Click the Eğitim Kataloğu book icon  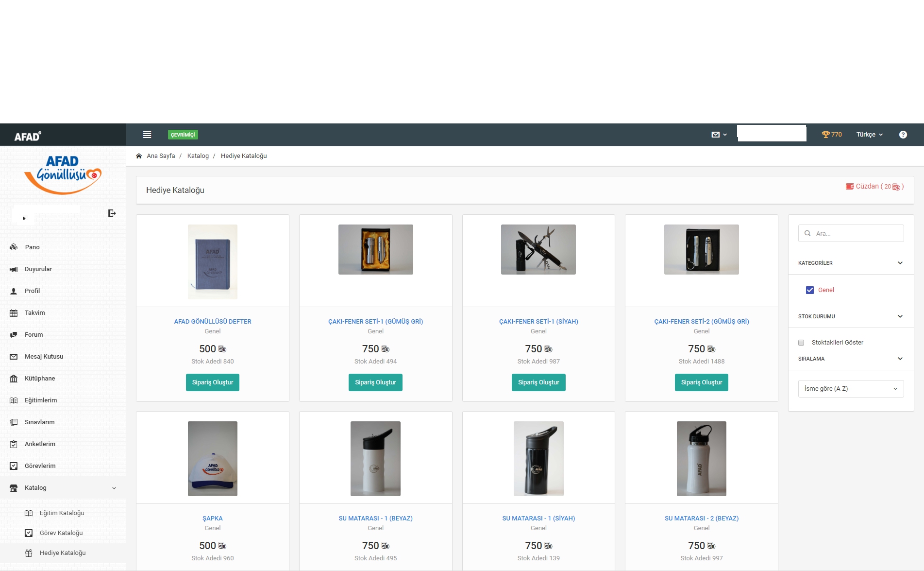tap(29, 513)
